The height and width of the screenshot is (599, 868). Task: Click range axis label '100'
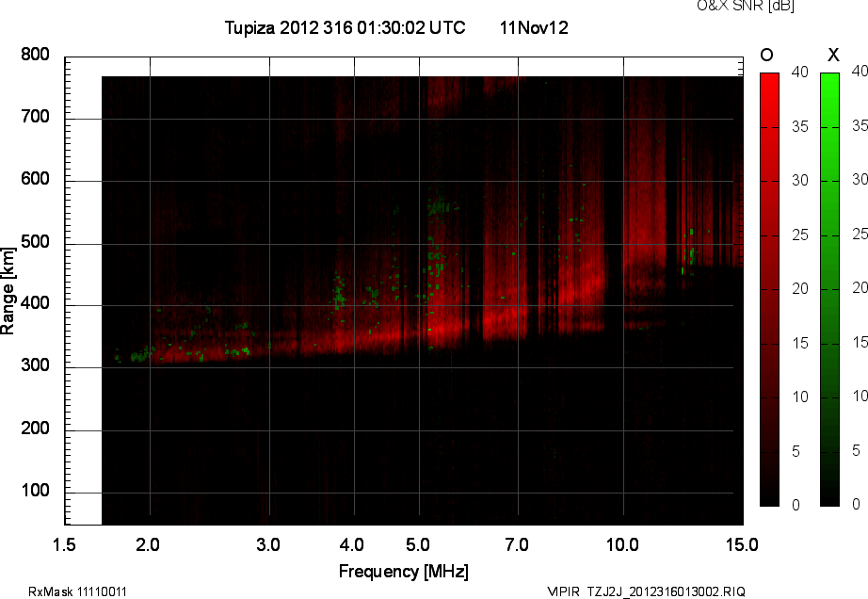click(35, 491)
